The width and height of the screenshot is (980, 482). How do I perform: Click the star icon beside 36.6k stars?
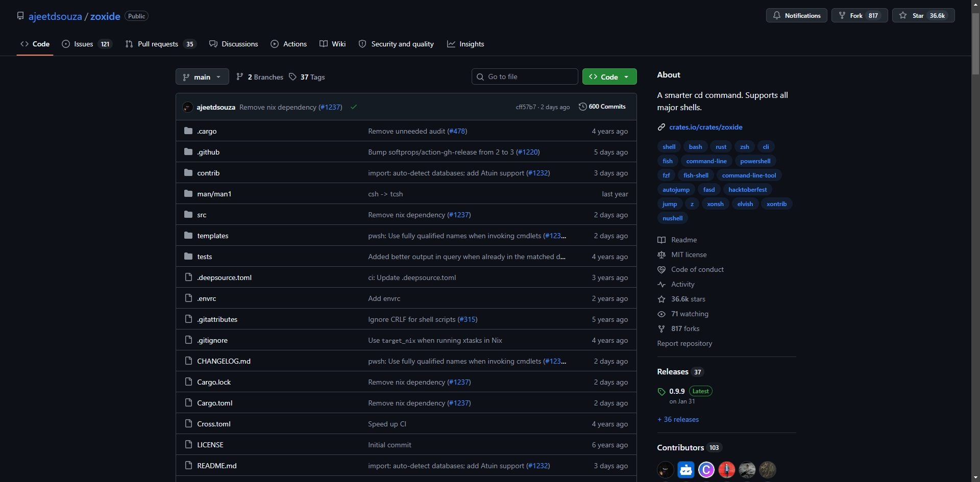(x=661, y=299)
